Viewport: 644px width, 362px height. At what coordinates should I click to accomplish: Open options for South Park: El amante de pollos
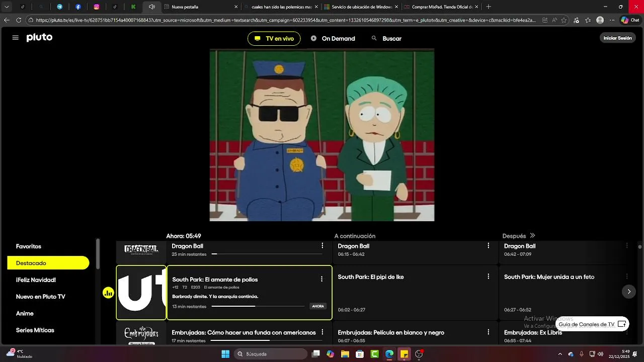(x=321, y=279)
